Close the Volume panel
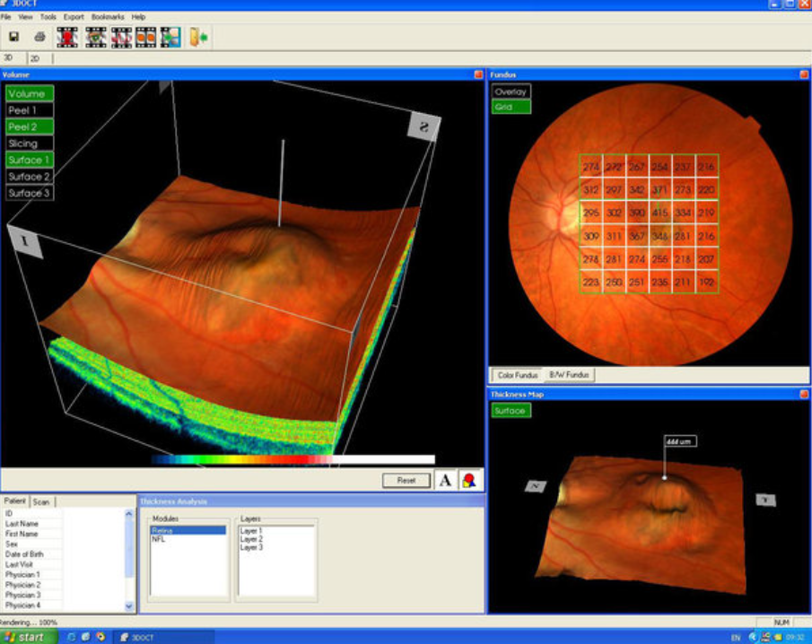The width and height of the screenshot is (812, 644). point(478,74)
